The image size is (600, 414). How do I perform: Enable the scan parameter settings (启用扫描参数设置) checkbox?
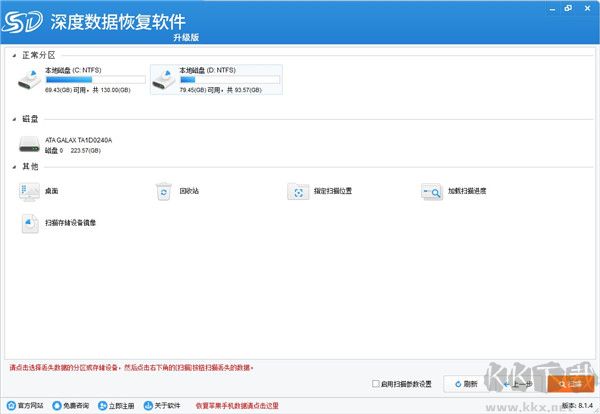pyautogui.click(x=374, y=383)
